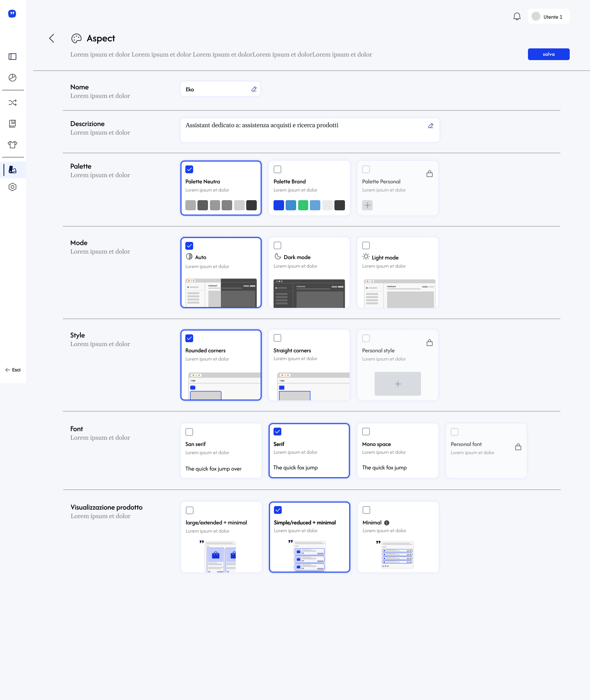Click the Mono space 'The quick fox jump' sample
Image resolution: width=590 pixels, height=700 pixels.
coord(384,468)
